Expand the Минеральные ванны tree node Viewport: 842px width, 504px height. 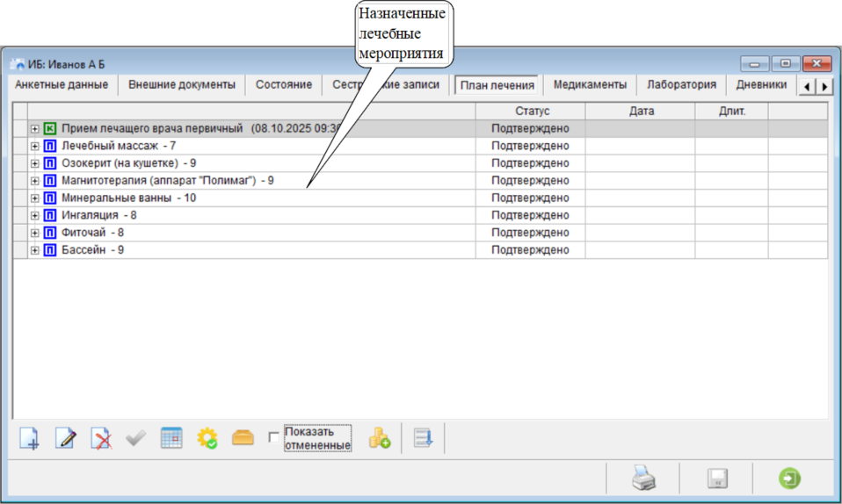(x=35, y=198)
